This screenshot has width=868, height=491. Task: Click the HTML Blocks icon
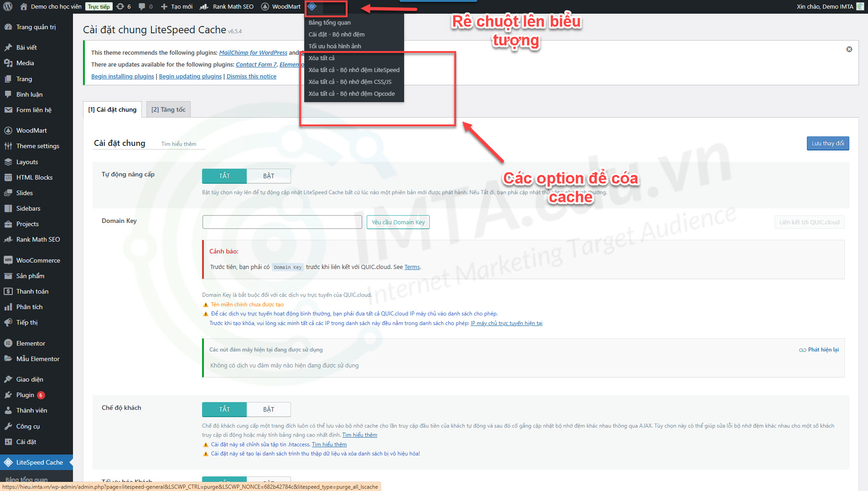click(8, 177)
